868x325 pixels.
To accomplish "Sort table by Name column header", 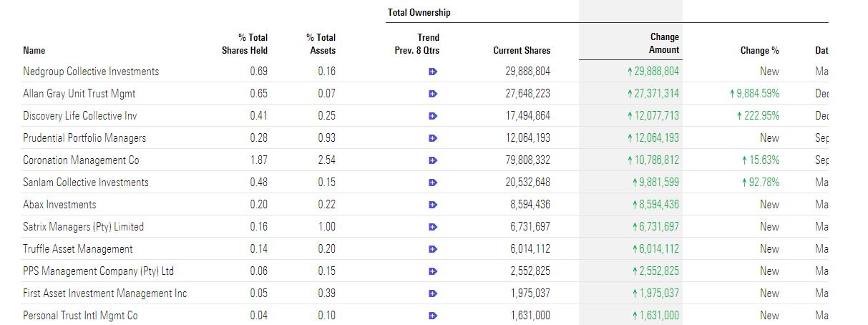I will click(x=34, y=51).
